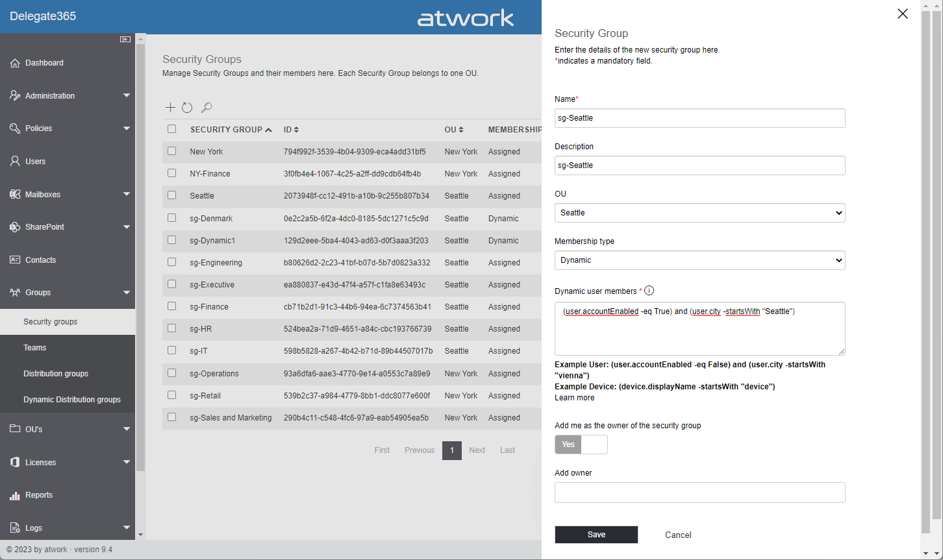This screenshot has height=560, width=943.
Task: Go to the First page of results
Action: click(x=382, y=450)
